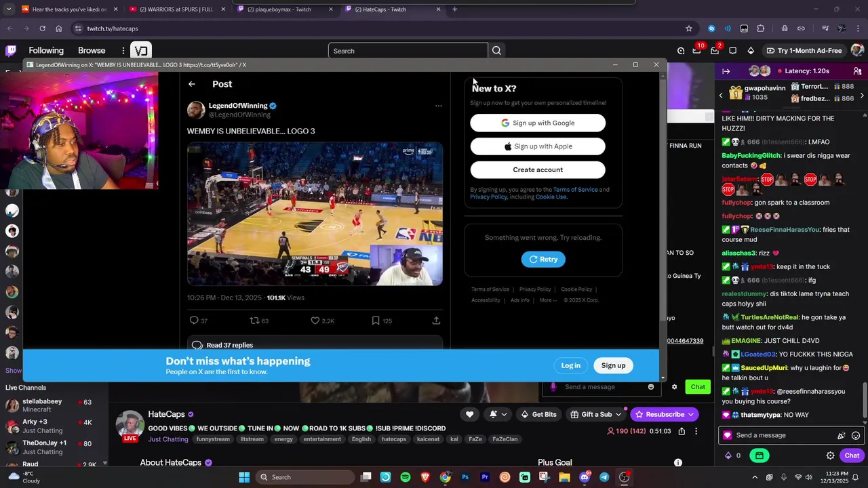This screenshot has height=488, width=868.
Task: Click the Plus Goal info icon
Action: [x=677, y=463]
